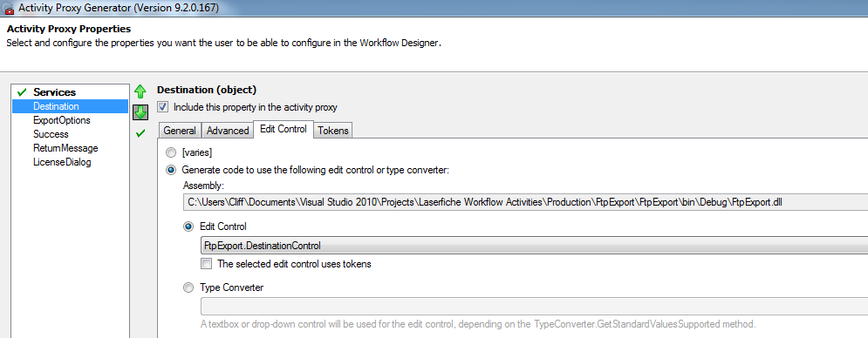
Task: Open the Type Converter combo box
Action: [534, 306]
